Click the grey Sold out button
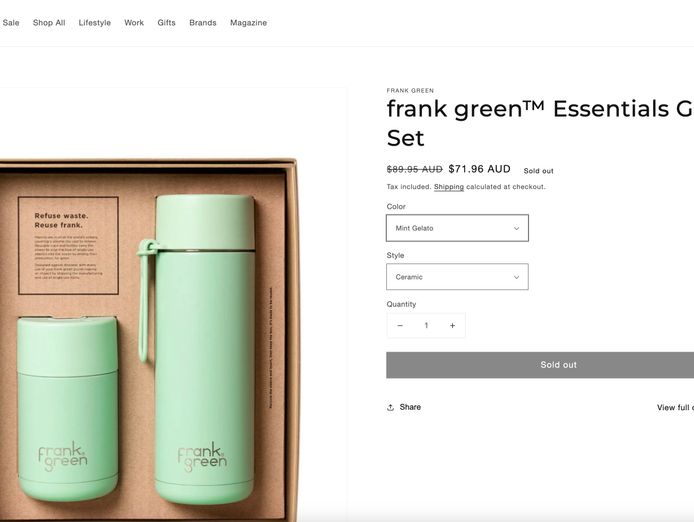This screenshot has width=694, height=522. (540, 365)
